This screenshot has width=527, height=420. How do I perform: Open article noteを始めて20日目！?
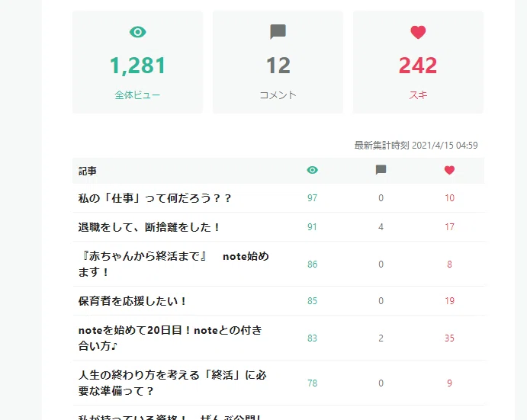[x=170, y=338]
